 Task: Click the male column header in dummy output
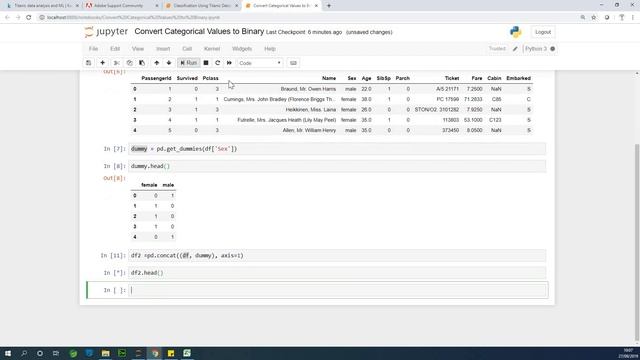click(x=168, y=185)
